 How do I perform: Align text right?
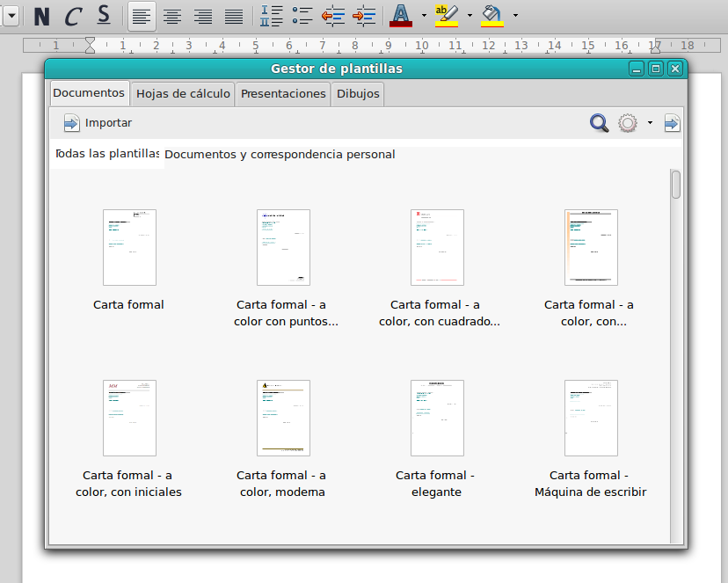click(203, 16)
